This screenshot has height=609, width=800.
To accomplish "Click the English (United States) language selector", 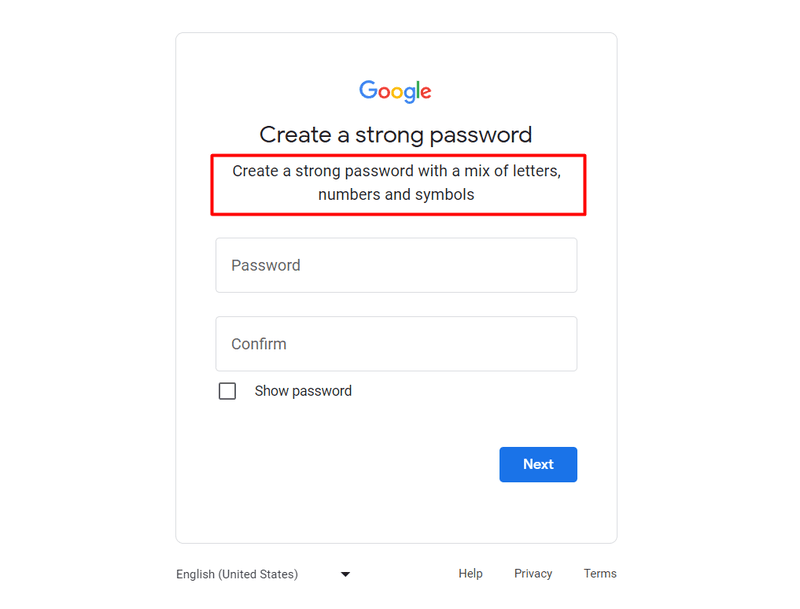I will [x=236, y=574].
